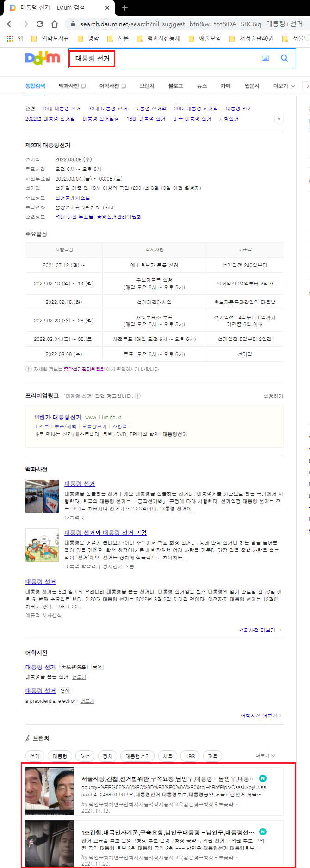Select the 백과사전 tab

click(72, 86)
